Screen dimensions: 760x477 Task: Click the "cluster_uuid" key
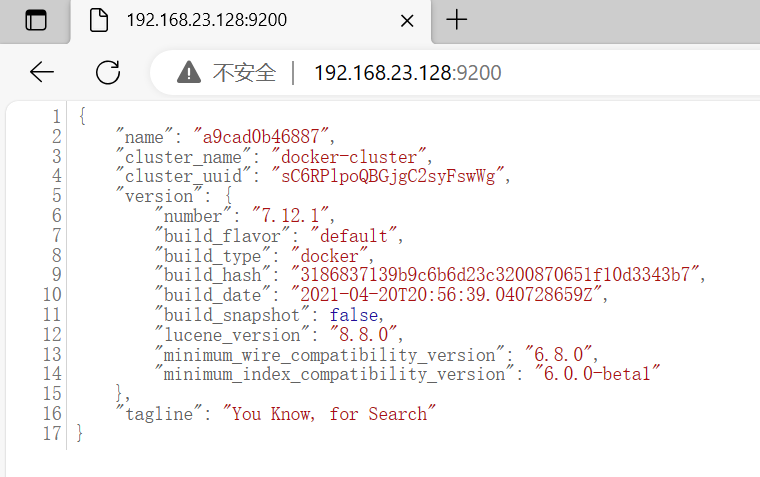click(x=184, y=176)
